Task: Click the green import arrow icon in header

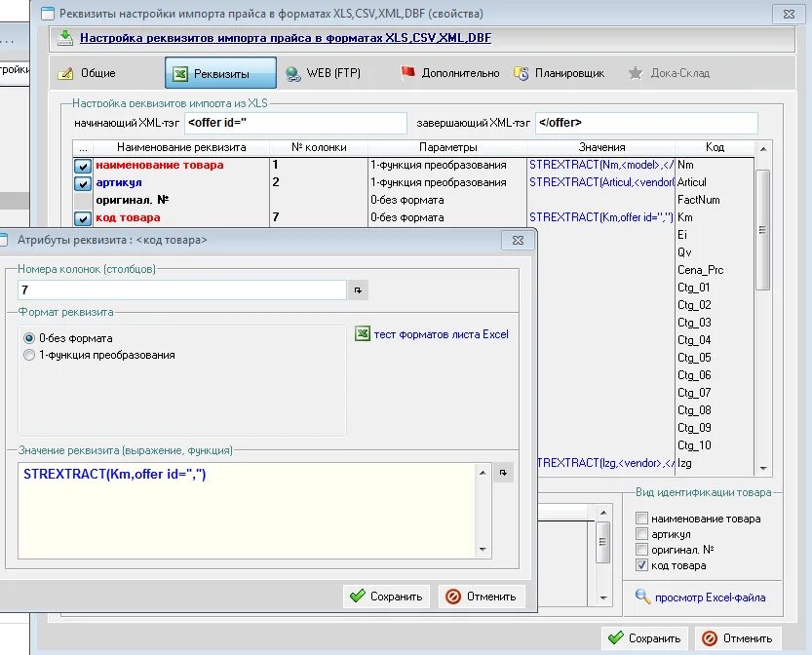Action: tap(64, 38)
